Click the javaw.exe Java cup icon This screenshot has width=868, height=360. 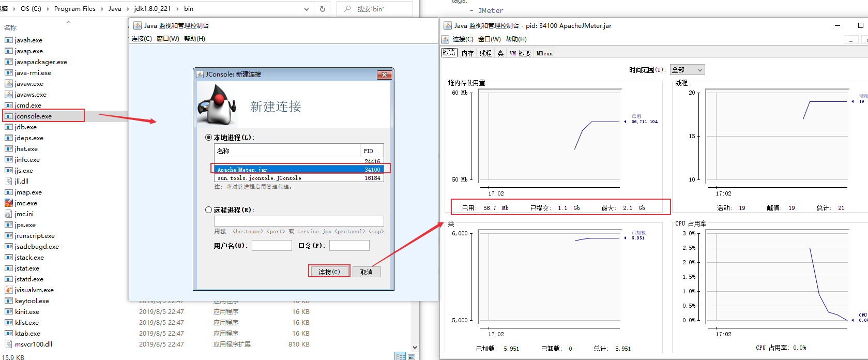pyautogui.click(x=9, y=83)
